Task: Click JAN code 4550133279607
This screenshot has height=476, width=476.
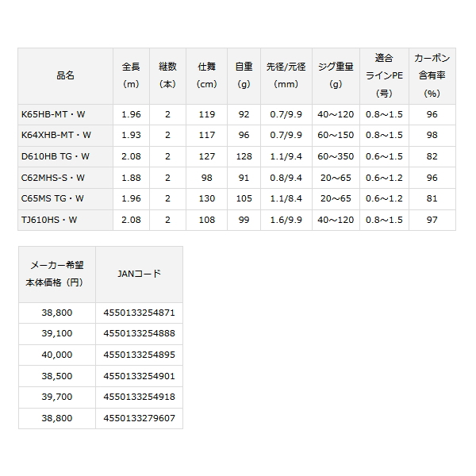Action: (x=139, y=417)
